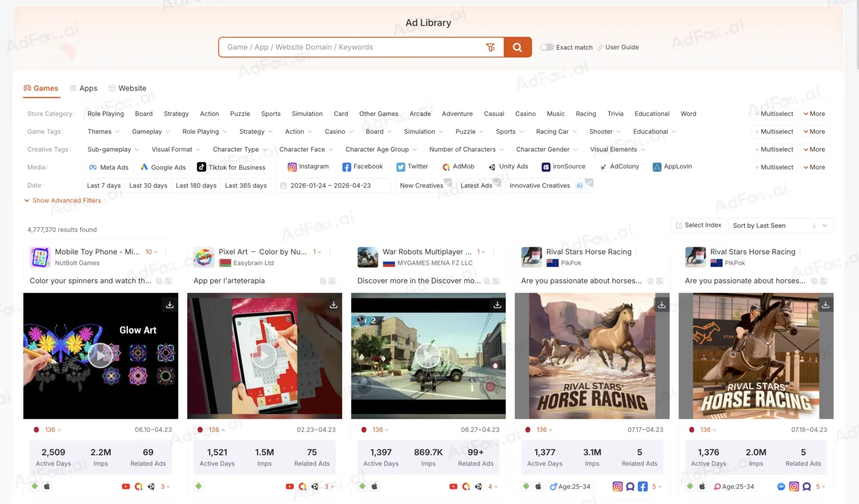Filter by Meta Ads media
This screenshot has width=859, height=504.
[x=108, y=167]
